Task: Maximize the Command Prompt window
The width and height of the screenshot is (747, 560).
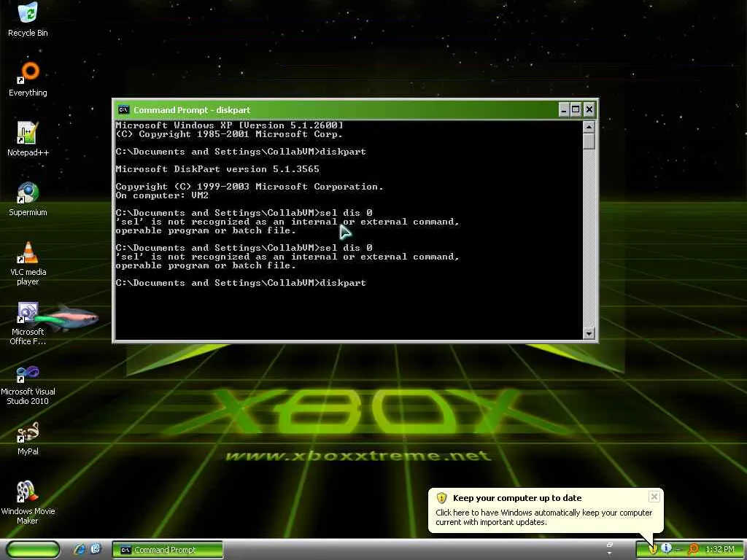Action: [x=576, y=110]
